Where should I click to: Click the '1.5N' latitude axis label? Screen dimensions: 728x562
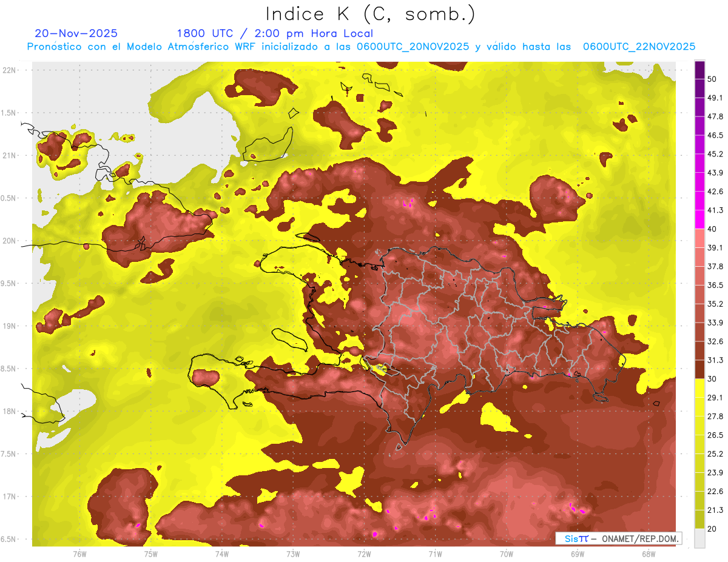coord(9,113)
